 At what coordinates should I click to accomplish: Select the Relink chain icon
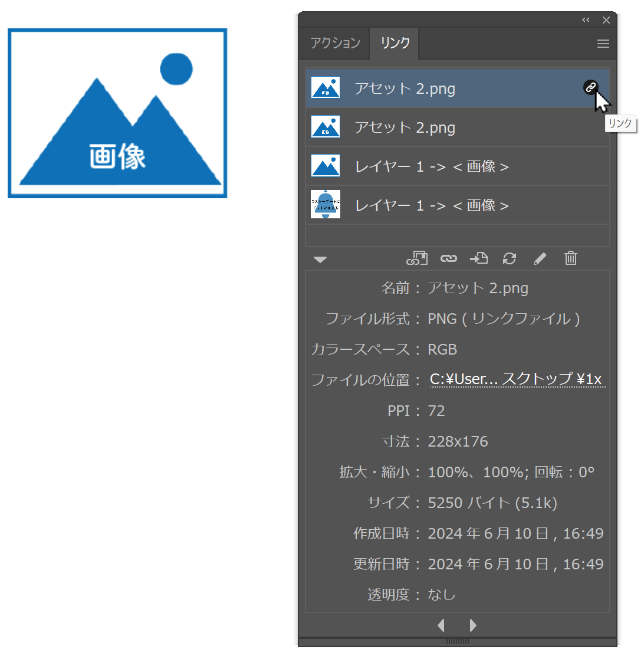[448, 258]
